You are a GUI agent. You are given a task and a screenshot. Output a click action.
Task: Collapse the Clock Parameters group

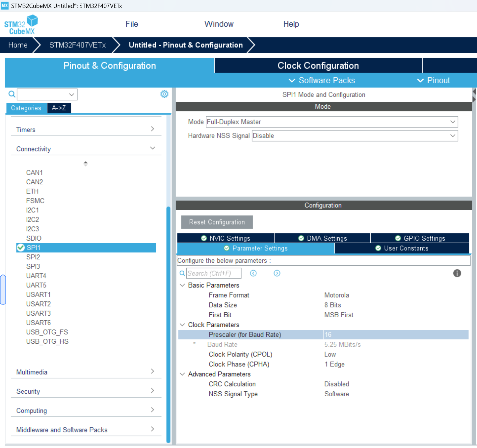[x=182, y=325]
